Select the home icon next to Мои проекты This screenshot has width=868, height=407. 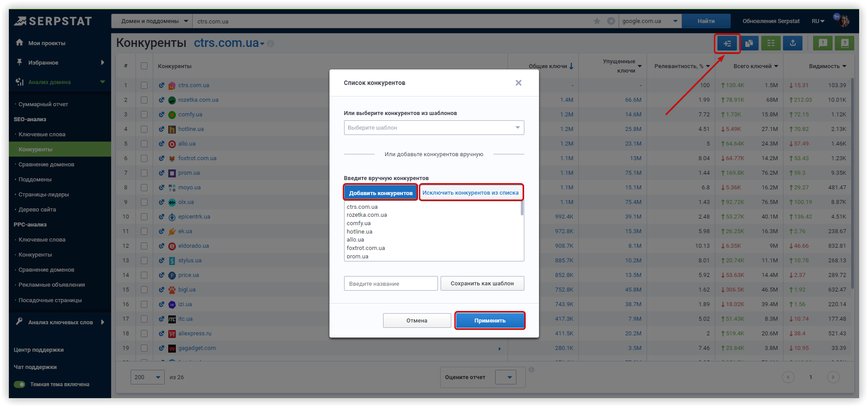(x=19, y=42)
